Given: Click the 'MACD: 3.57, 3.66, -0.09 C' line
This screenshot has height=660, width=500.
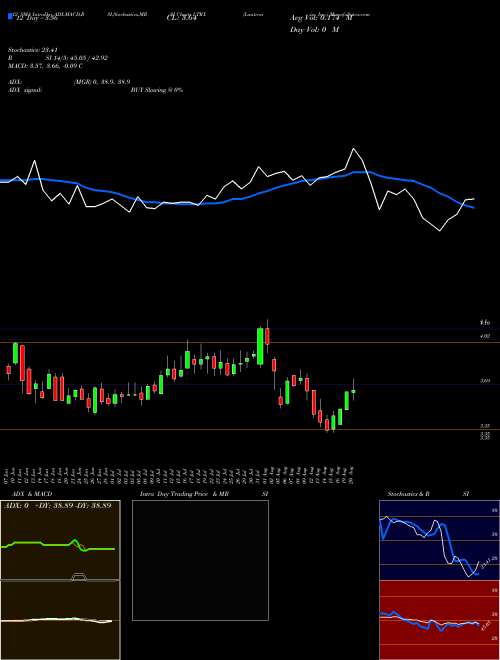Looking at the screenshot, I should (x=45, y=66).
